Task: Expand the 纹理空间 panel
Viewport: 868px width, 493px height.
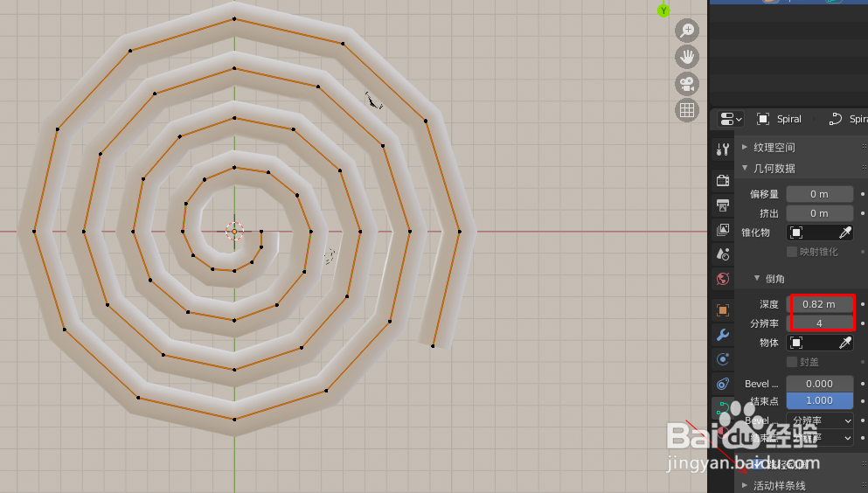Action: (x=745, y=147)
